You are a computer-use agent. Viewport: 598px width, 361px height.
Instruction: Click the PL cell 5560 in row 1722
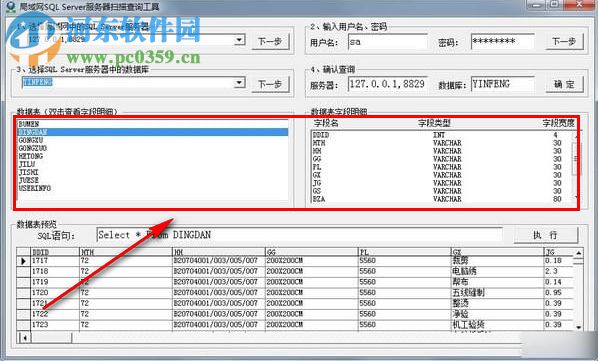click(405, 314)
